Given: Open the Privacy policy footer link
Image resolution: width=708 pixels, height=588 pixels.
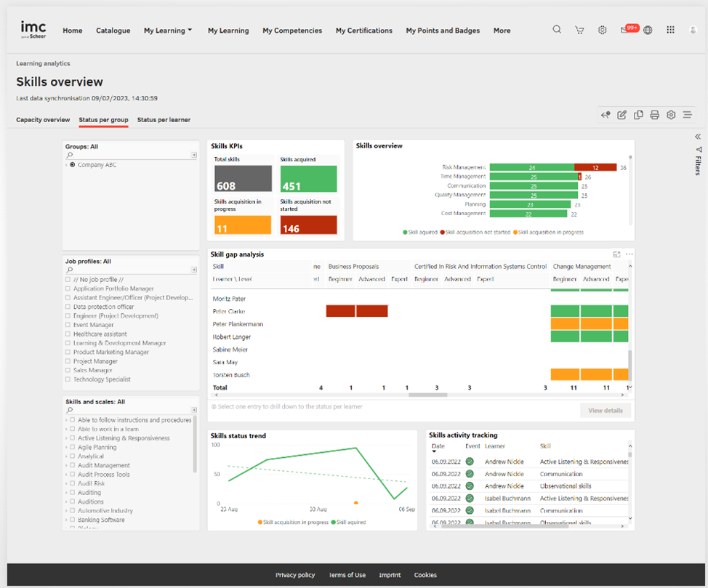Looking at the screenshot, I should click(295, 575).
